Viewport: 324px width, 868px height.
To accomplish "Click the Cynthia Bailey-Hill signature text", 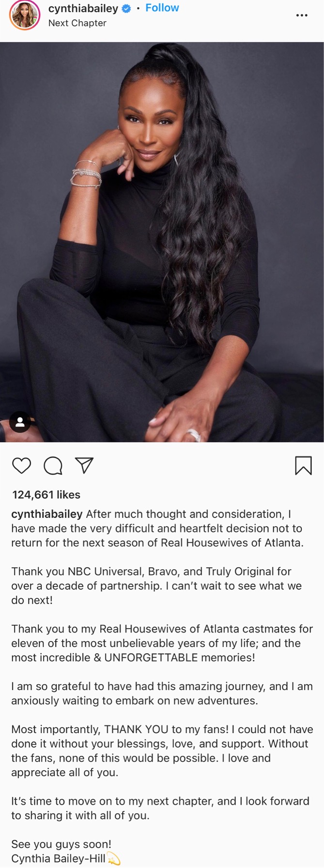I will [58, 859].
